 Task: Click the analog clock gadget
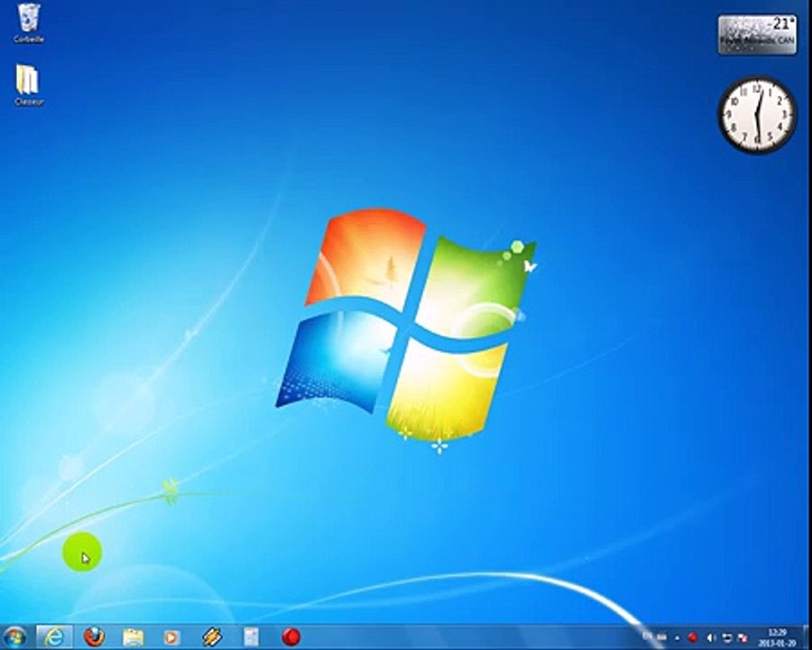point(758,115)
